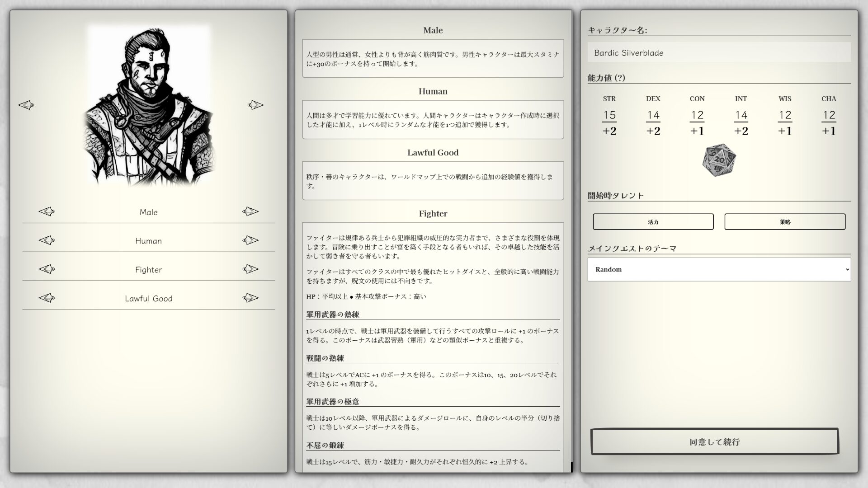Switch class with Fighter right arrow
868x488 pixels.
[250, 269]
